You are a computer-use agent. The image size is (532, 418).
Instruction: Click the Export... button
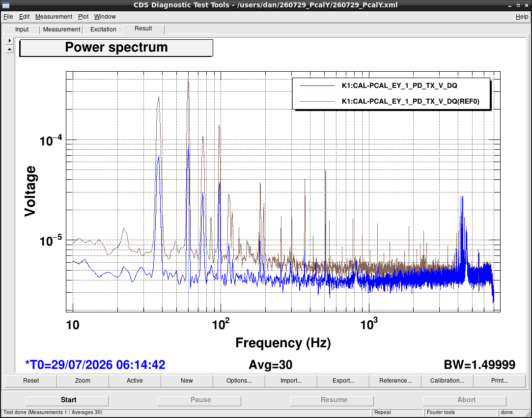343,381
